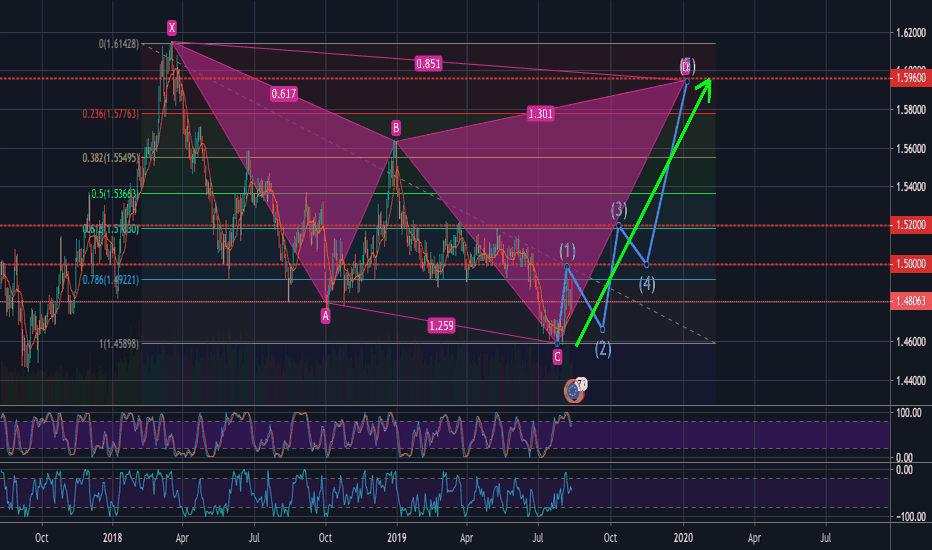Click the -100.00 oscillator scale value
Viewport: 932px width, 550px height.
pyautogui.click(x=911, y=517)
